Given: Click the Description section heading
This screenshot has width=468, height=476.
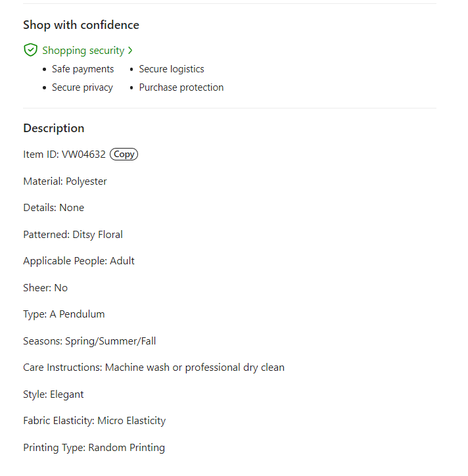Looking at the screenshot, I should tap(54, 128).
